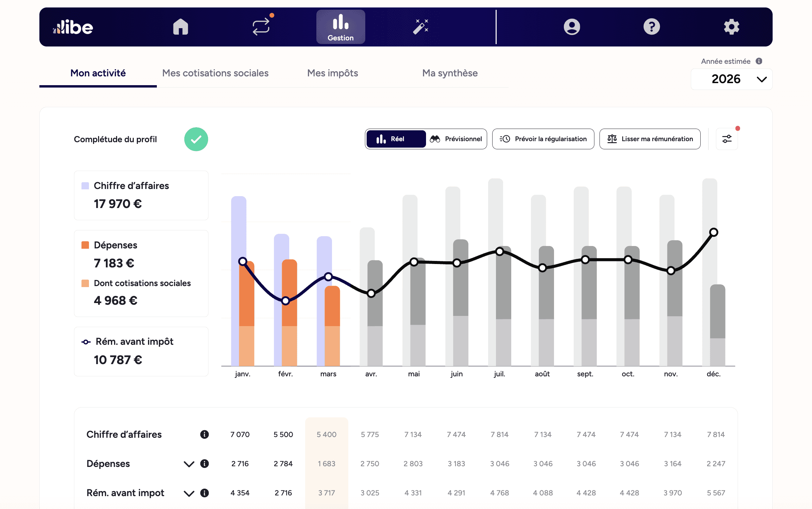Image resolution: width=812 pixels, height=509 pixels.
Task: Click Lisser ma rémunération button
Action: (650, 139)
